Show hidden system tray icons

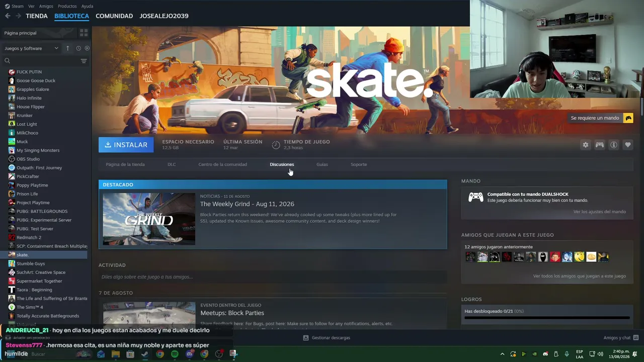point(502,354)
